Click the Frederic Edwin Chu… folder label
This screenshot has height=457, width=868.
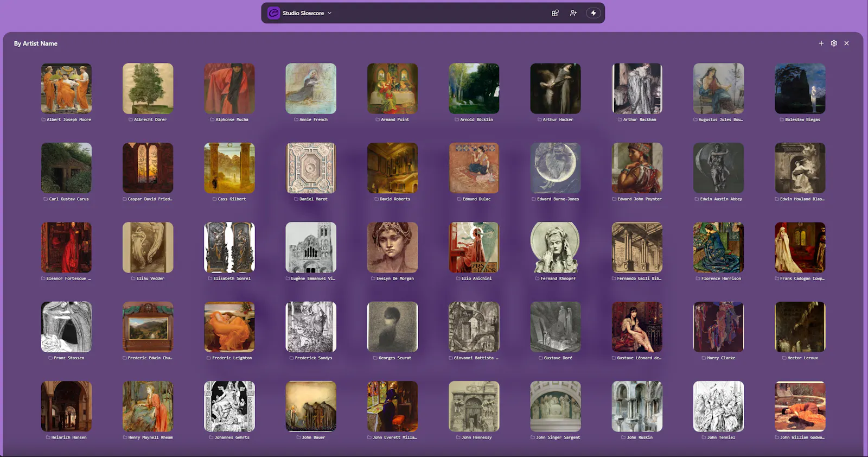click(x=148, y=358)
